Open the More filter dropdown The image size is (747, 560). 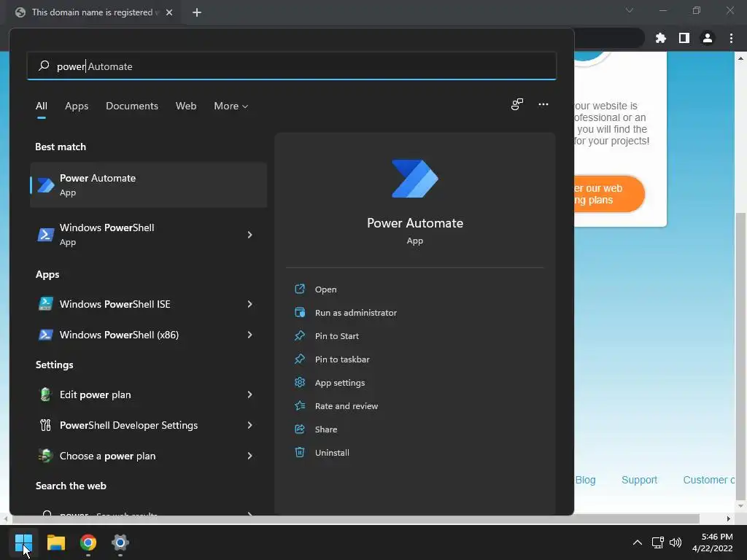coord(231,106)
